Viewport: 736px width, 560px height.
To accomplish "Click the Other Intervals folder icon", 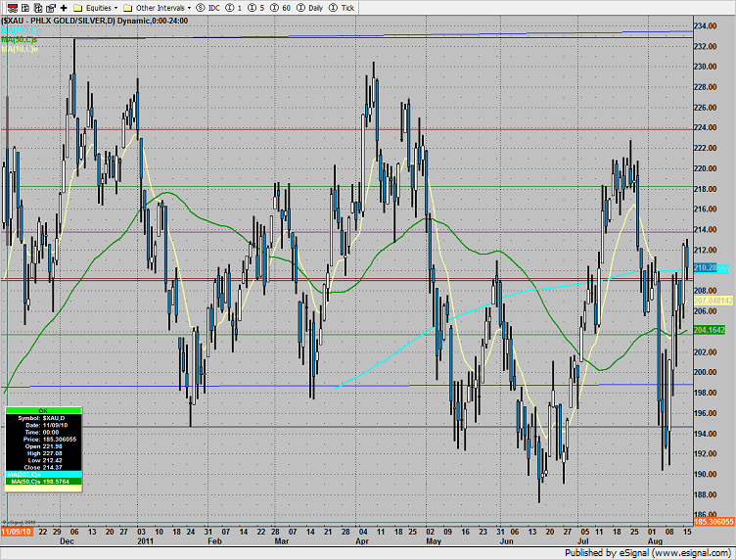I will (127, 8).
